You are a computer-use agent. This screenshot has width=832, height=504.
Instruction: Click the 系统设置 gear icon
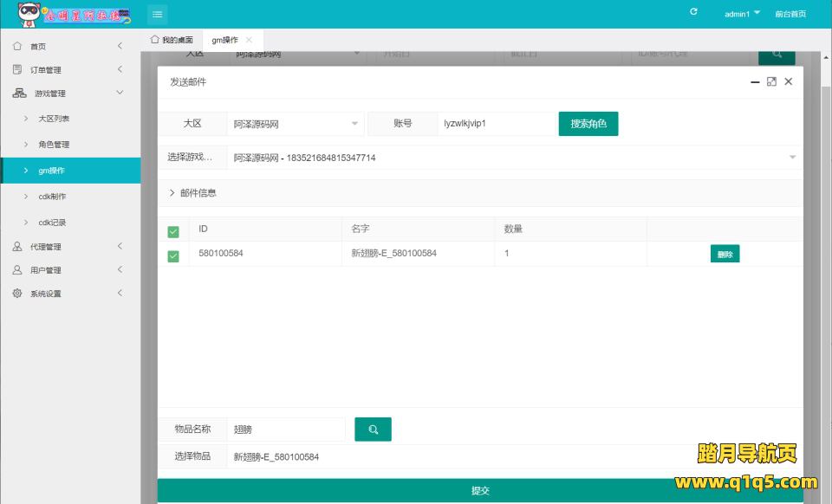[x=17, y=294]
